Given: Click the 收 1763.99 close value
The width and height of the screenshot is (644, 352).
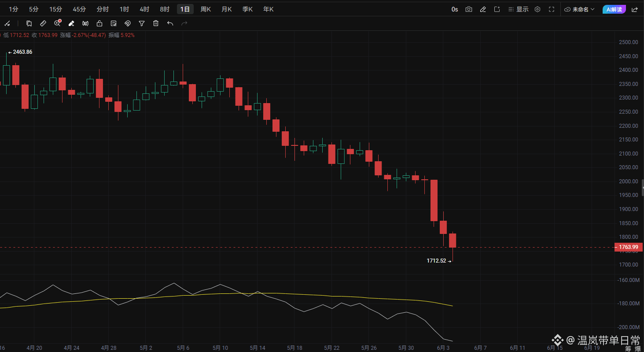Looking at the screenshot, I should point(44,35).
